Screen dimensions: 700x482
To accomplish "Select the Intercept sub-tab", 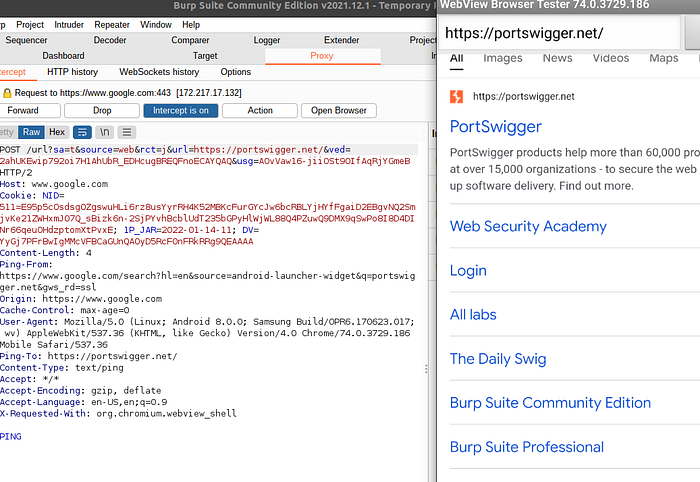I will pyautogui.click(x=13, y=72).
